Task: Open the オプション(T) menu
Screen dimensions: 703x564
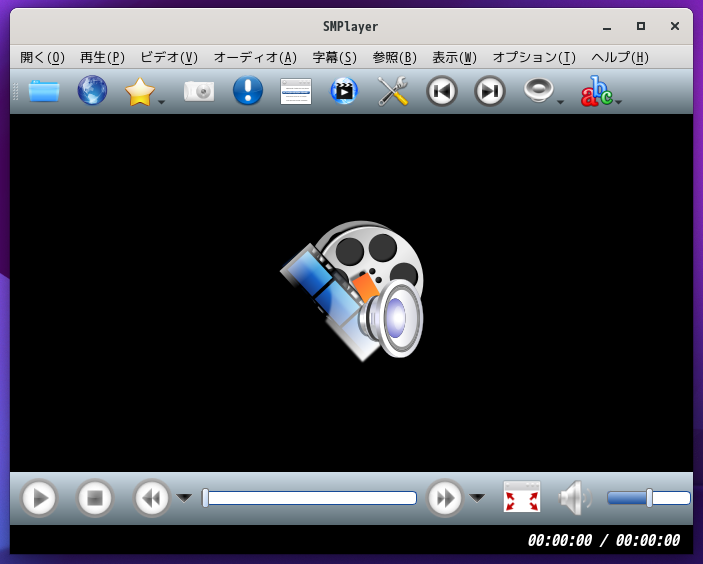Action: (x=534, y=57)
